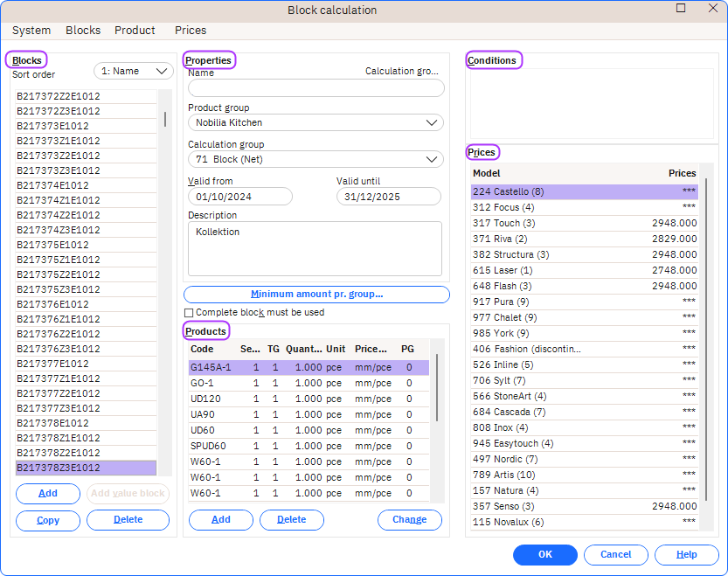Viewport: 728px width, 576px height.
Task: Click Change button under Products
Action: click(x=409, y=520)
